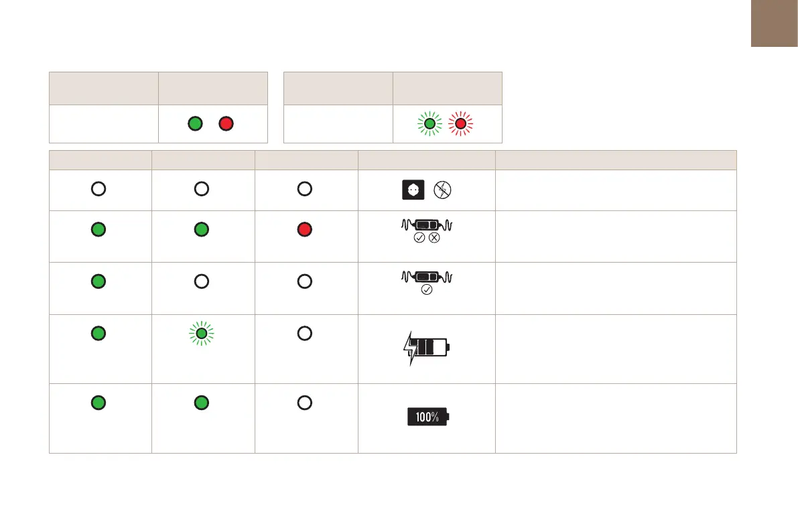
Task: Click the flashing red LED in the legend
Action: point(460,124)
